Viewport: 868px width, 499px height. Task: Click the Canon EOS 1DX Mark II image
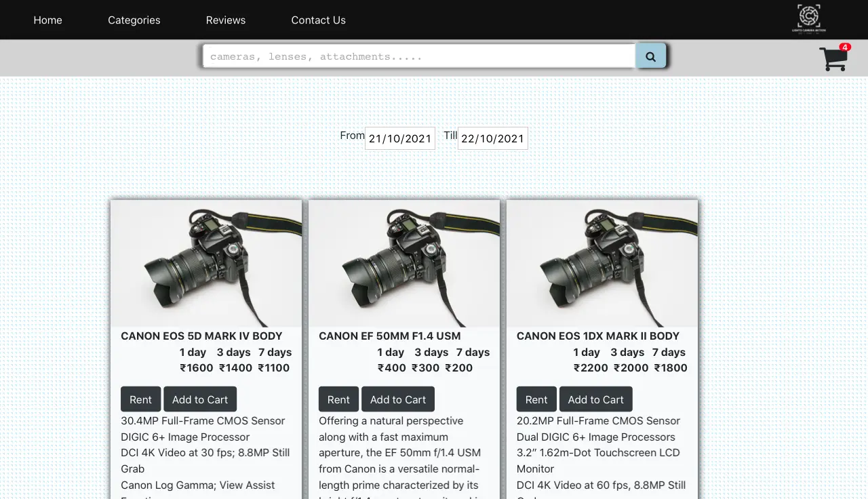click(x=602, y=264)
